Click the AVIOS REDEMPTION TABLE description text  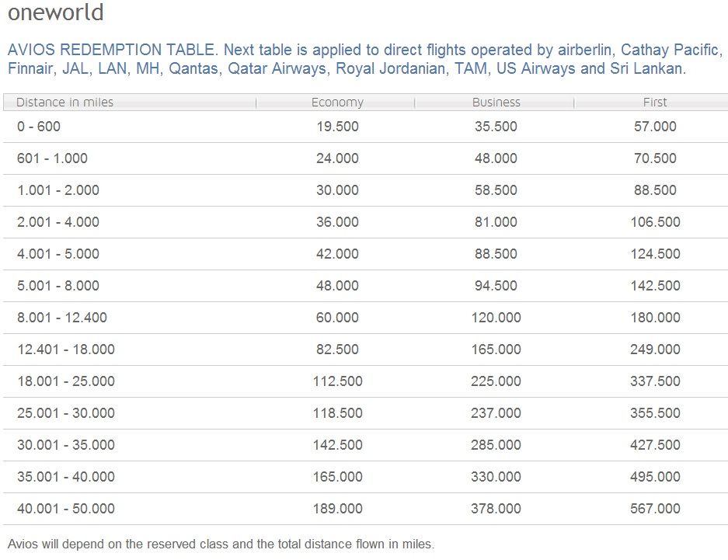[x=365, y=59]
